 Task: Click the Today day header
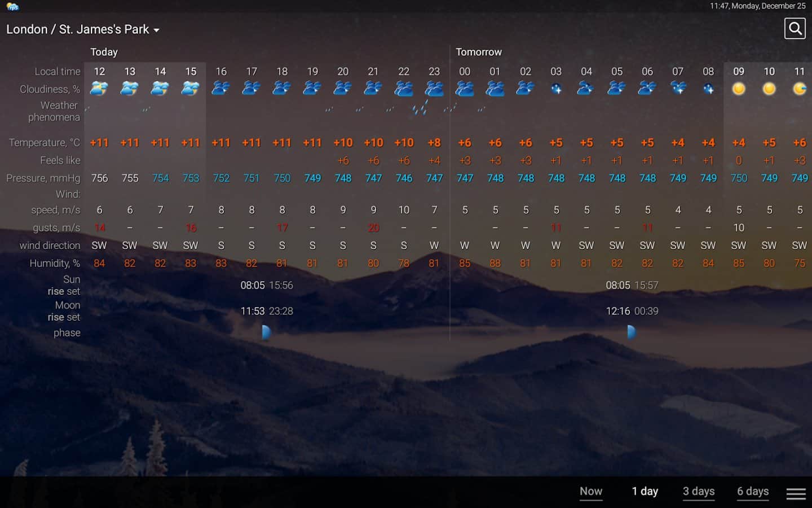click(104, 52)
